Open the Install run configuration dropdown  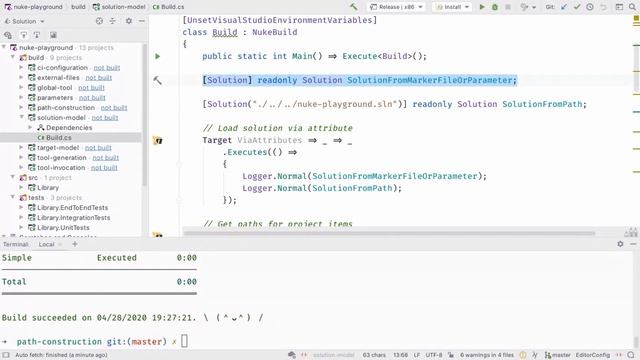pyautogui.click(x=452, y=7)
